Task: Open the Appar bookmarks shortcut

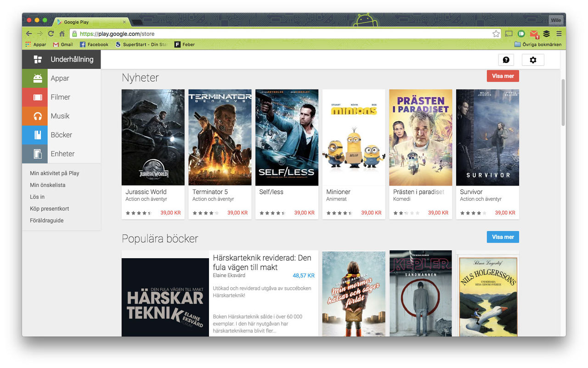Action: tap(36, 45)
